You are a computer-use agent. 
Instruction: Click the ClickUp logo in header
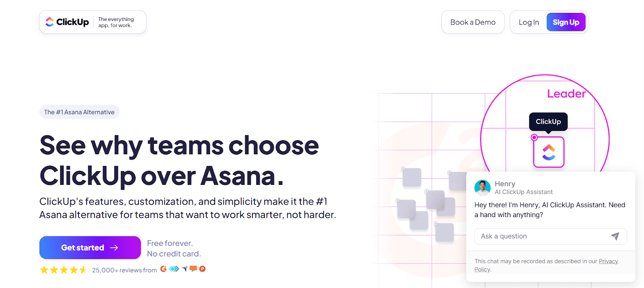tap(67, 22)
